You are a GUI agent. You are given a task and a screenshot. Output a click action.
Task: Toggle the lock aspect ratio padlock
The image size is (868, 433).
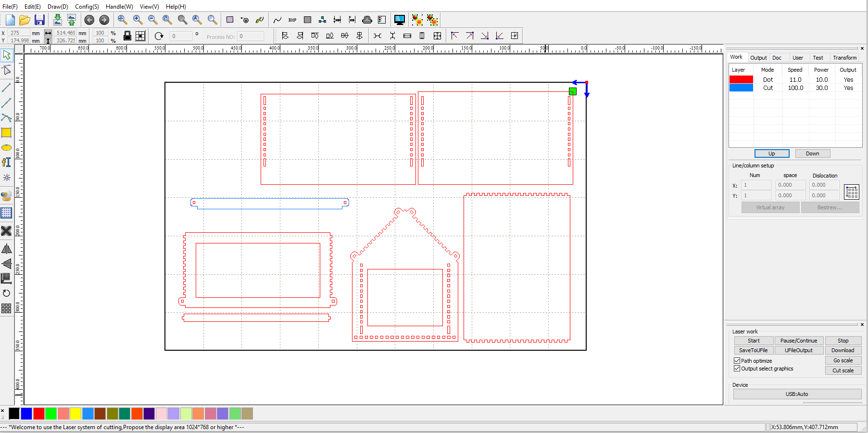(x=127, y=36)
